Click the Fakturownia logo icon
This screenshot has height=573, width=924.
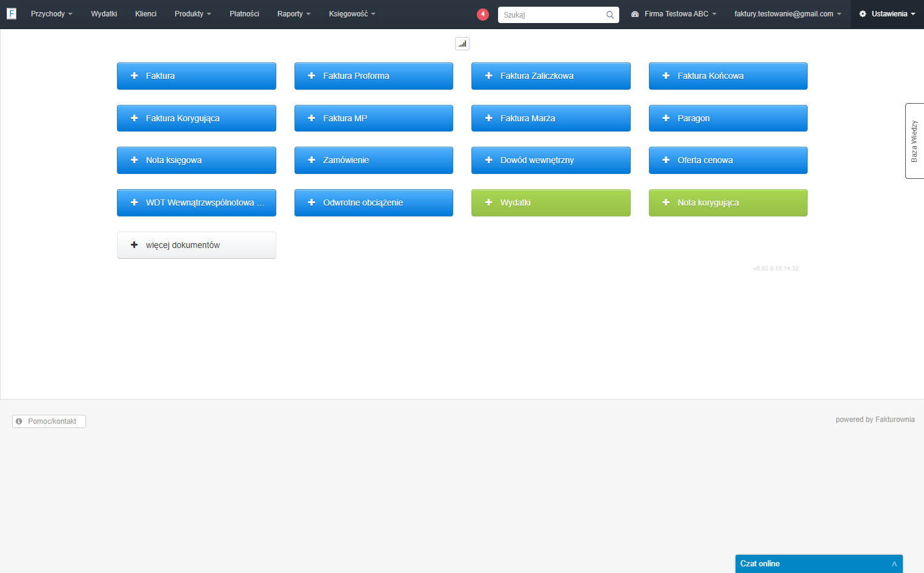click(12, 13)
